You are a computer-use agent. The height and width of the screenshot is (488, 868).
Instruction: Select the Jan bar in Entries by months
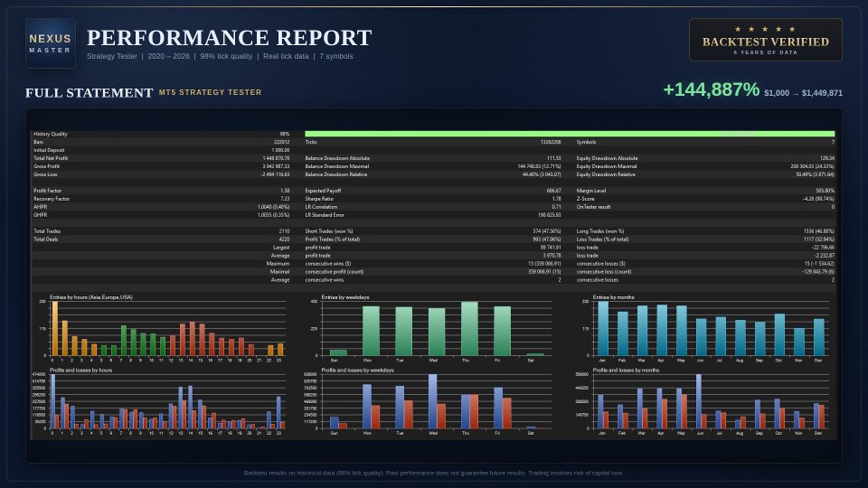[603, 329]
